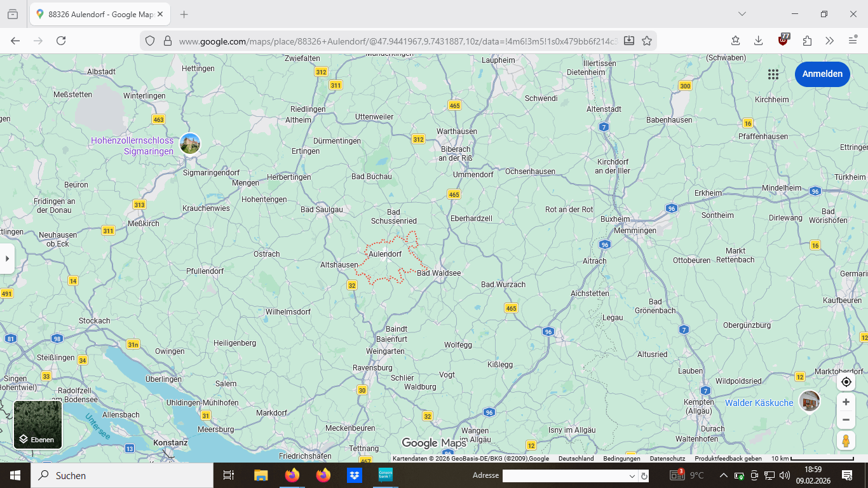Viewport: 868px width, 488px height.
Task: Zoom out with the minus button
Action: 846,420
